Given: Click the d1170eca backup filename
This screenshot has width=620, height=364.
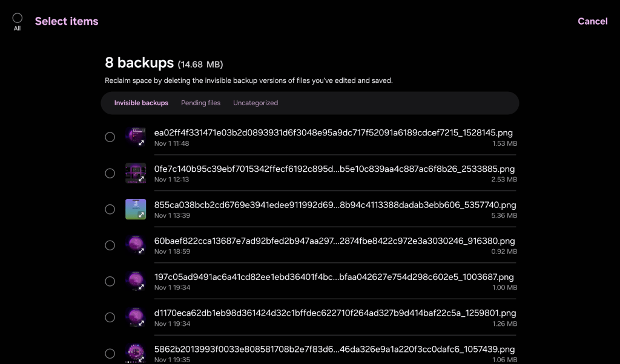Looking at the screenshot, I should pos(335,313).
